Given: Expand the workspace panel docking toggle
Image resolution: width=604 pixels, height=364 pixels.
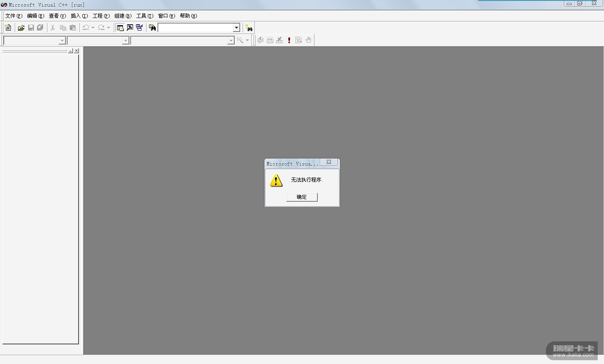Looking at the screenshot, I should click(x=71, y=51).
